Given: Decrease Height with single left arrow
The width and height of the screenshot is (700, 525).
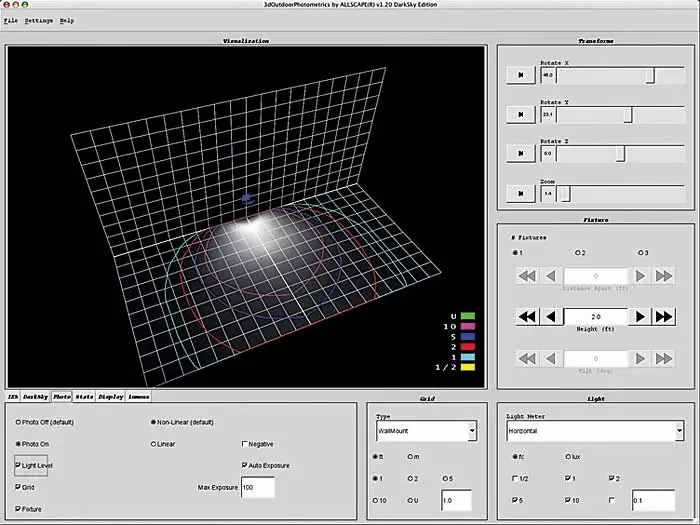Looking at the screenshot, I should point(550,316).
